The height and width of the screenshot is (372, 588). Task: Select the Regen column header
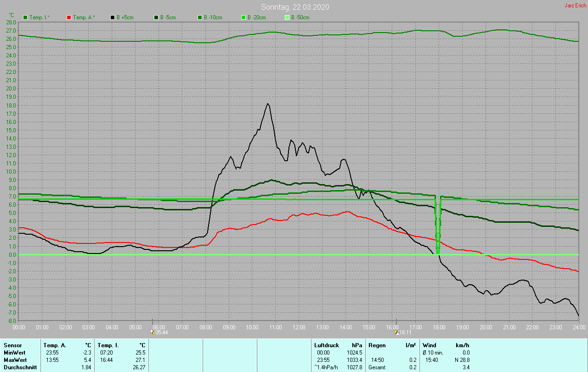point(377,345)
